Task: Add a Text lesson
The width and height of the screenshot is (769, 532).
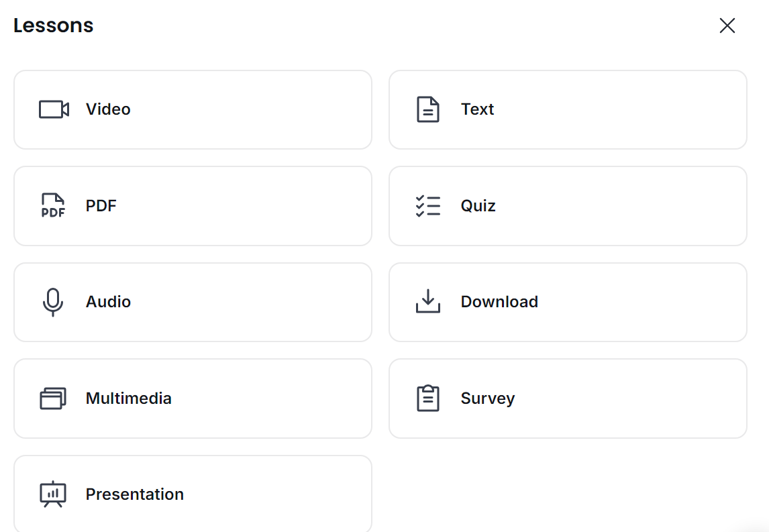Action: (x=568, y=109)
